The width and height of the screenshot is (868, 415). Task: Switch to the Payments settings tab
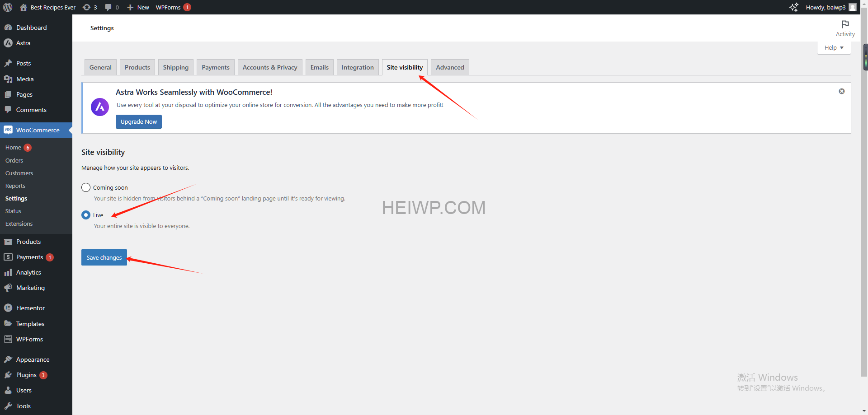pos(216,67)
